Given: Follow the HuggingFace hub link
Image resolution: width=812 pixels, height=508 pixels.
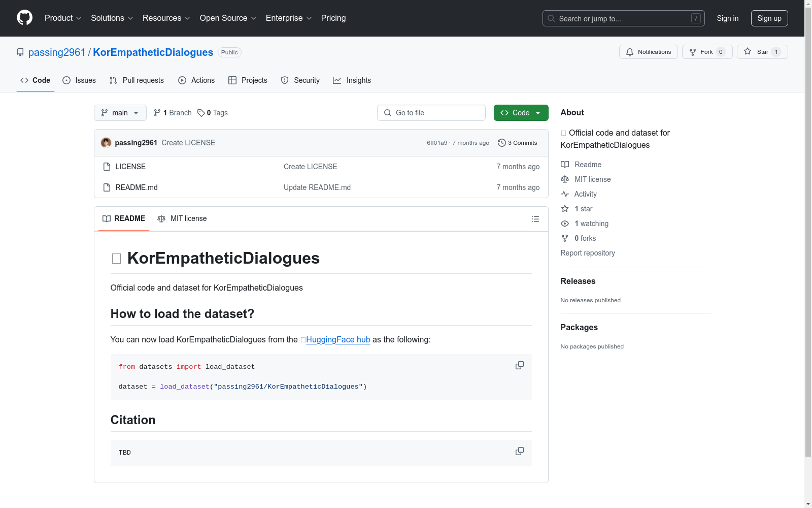Looking at the screenshot, I should click(x=338, y=339).
